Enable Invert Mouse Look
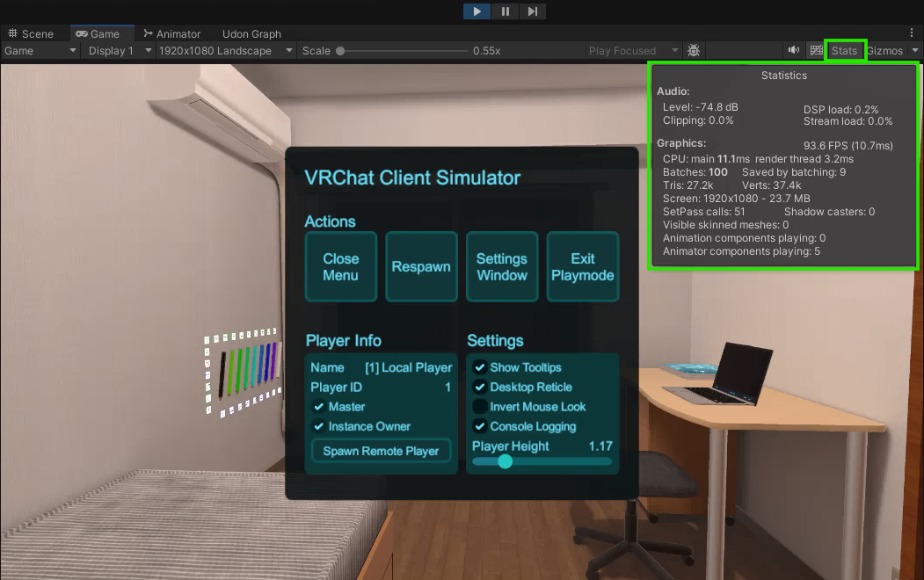 pos(480,407)
